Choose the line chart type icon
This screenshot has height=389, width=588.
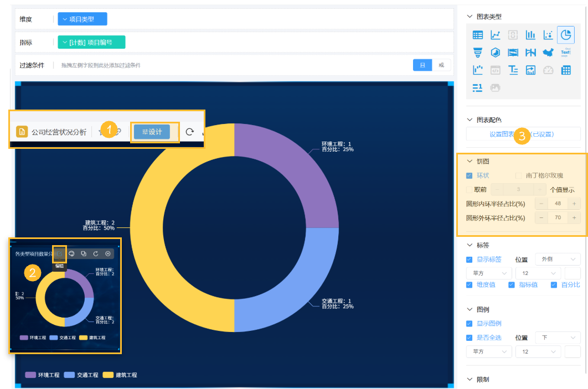click(495, 35)
